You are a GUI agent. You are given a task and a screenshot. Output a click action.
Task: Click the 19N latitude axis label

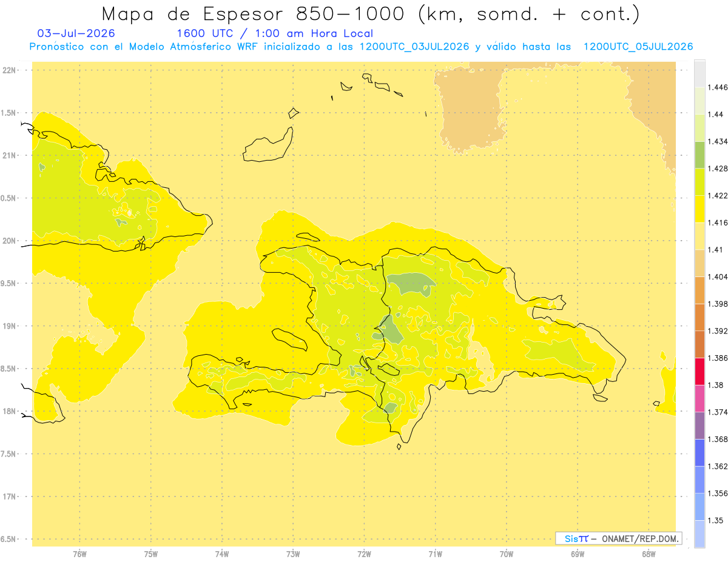[10, 326]
